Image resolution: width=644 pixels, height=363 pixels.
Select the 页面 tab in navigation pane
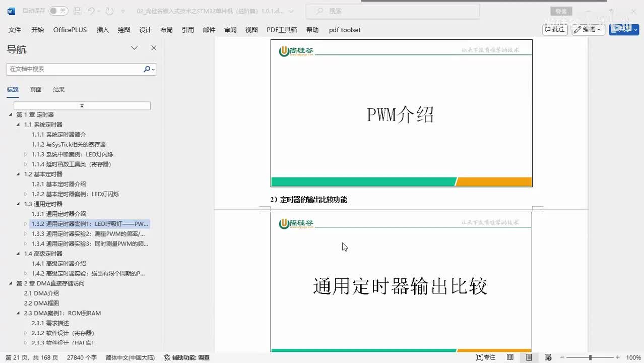36,90
